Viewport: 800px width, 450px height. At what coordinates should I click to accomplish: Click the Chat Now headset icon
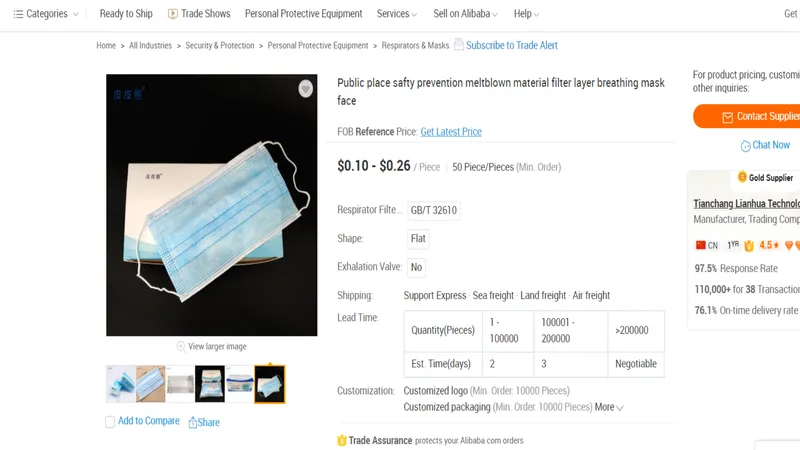[745, 146]
